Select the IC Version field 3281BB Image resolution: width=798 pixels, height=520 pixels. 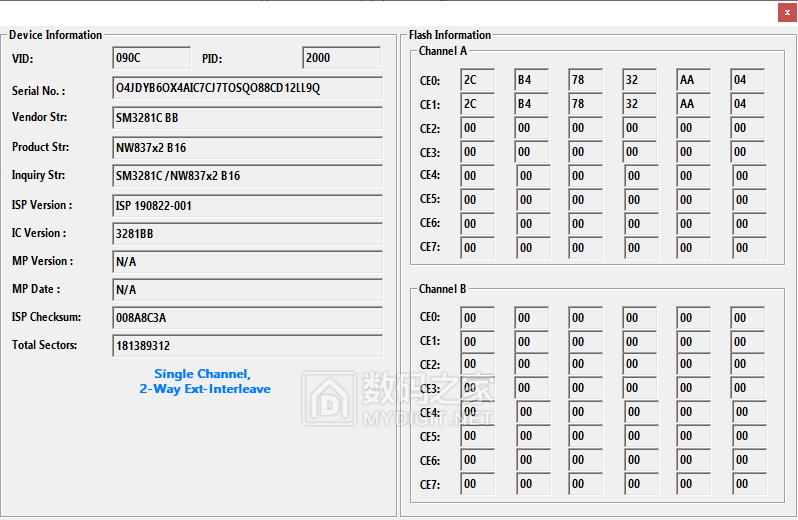click(247, 234)
